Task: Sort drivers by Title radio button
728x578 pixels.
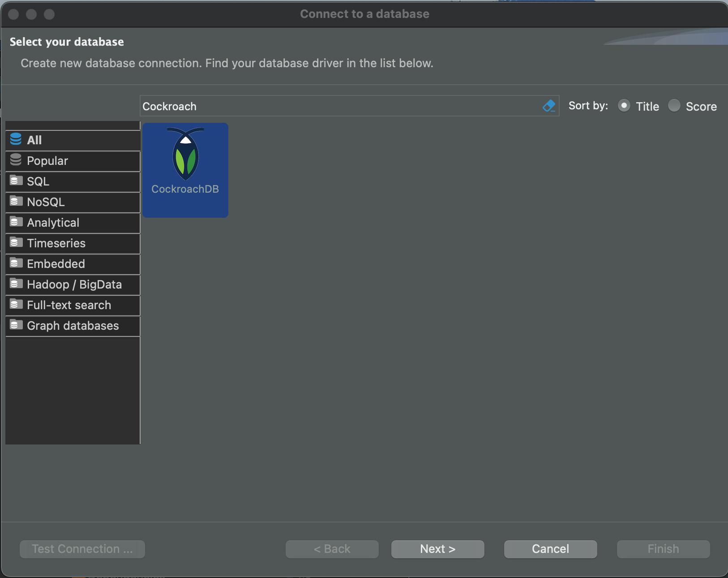Action: click(624, 106)
